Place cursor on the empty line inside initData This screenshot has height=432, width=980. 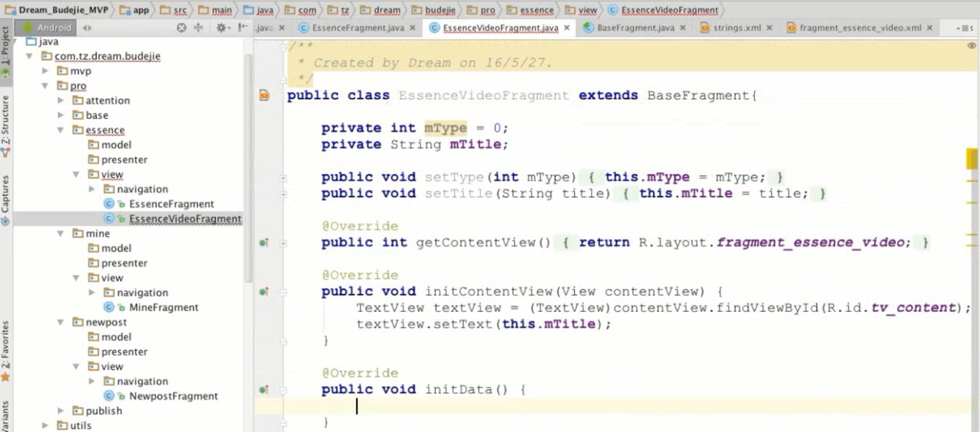(628, 406)
